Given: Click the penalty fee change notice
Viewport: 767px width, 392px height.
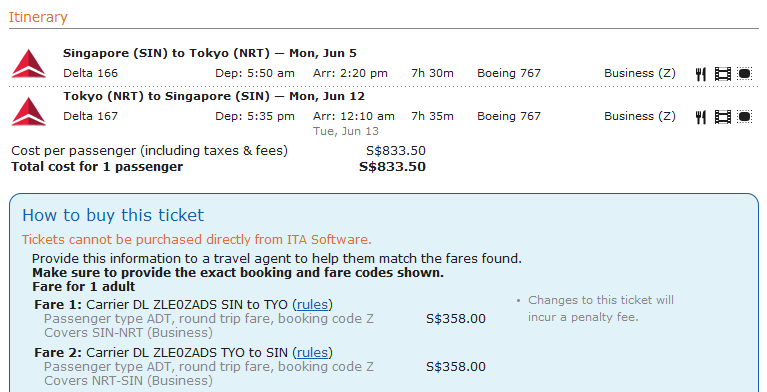Looking at the screenshot, I should (x=601, y=308).
